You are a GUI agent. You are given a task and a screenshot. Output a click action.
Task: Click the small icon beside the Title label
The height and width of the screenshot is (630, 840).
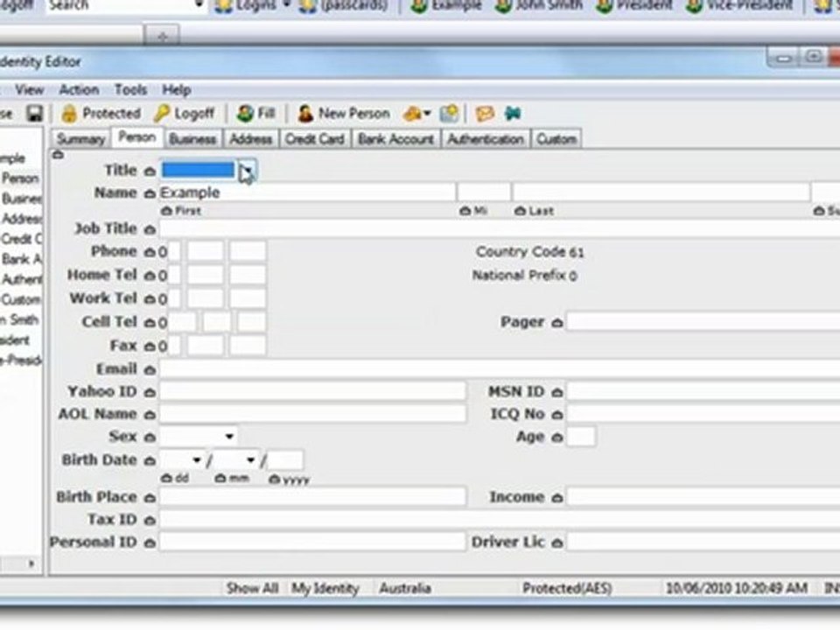click(x=150, y=171)
